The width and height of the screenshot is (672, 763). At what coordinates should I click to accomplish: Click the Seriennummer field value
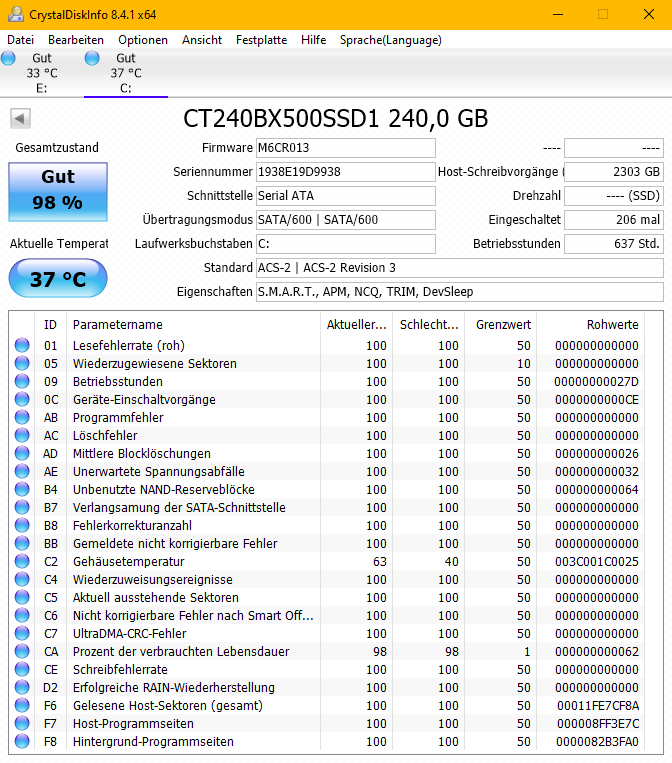point(345,172)
